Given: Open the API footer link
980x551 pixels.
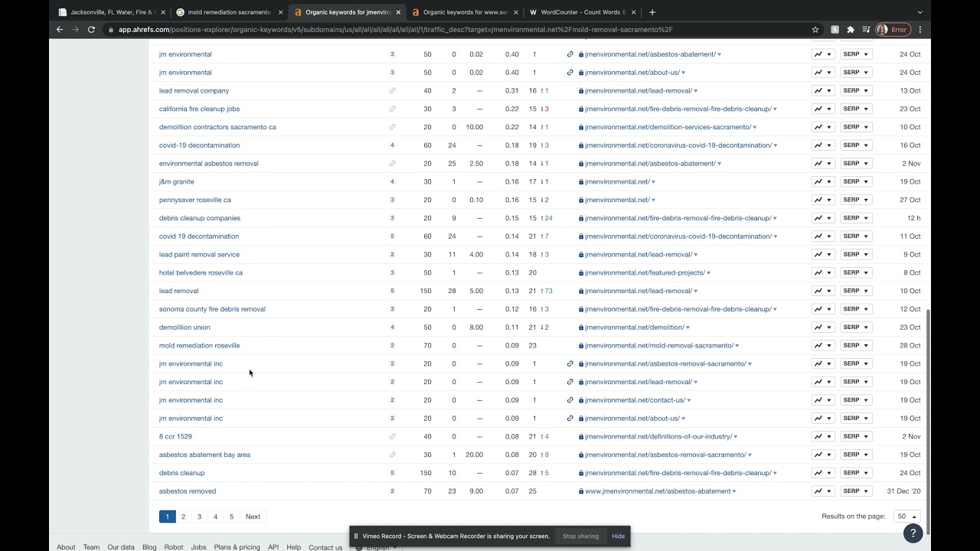Looking at the screenshot, I should 273,547.
